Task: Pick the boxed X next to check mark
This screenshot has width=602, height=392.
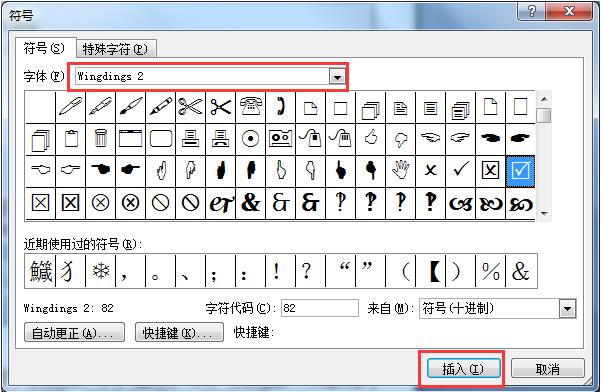Action: (491, 171)
